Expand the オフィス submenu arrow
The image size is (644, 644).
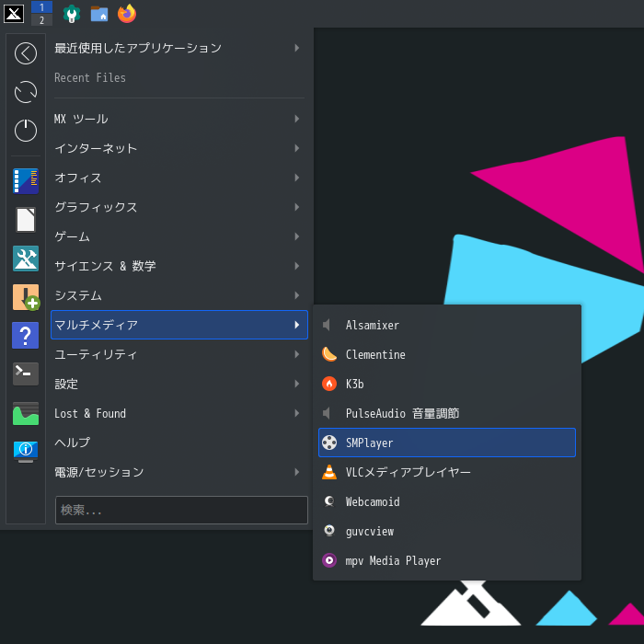pyautogui.click(x=296, y=178)
